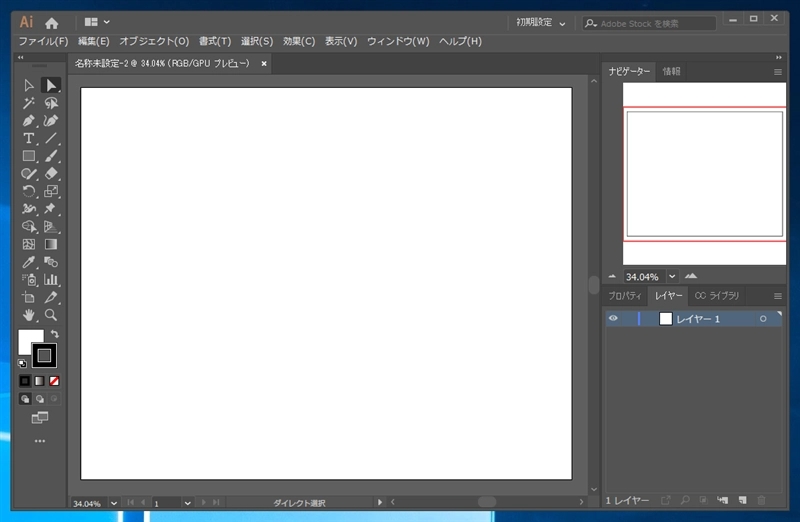This screenshot has height=522, width=800.
Task: Open status bar zoom level dropdown
Action: click(x=114, y=503)
